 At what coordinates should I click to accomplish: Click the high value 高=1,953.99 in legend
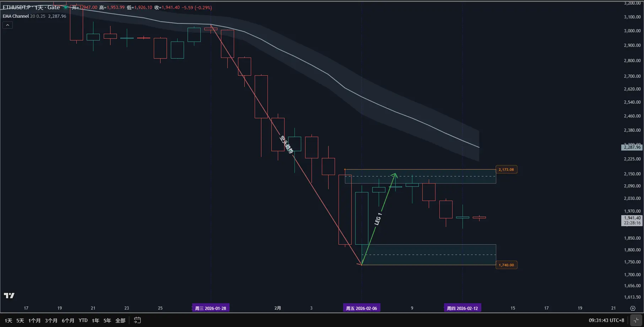[x=112, y=7]
